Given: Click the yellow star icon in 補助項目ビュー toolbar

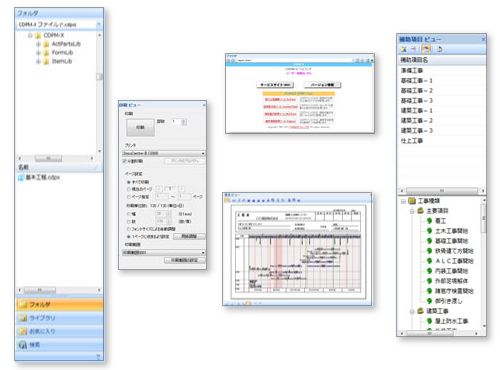Looking at the screenshot, I should (404, 49).
